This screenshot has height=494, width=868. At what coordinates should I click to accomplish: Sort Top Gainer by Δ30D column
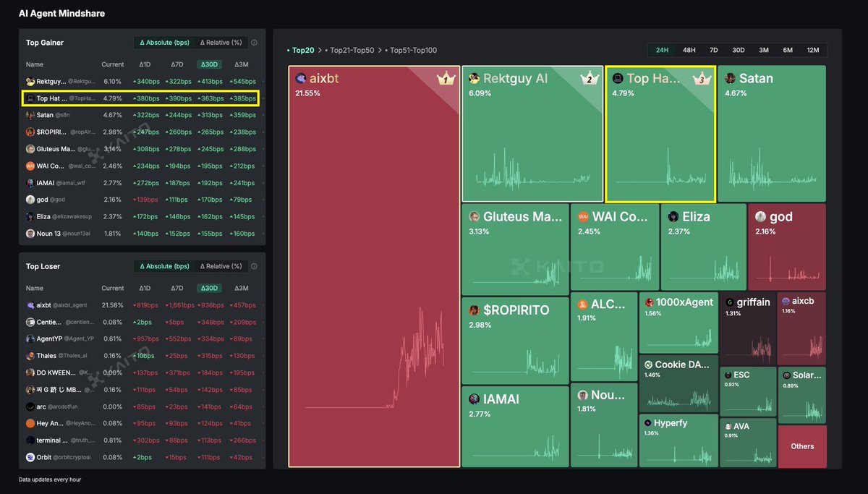coord(209,64)
